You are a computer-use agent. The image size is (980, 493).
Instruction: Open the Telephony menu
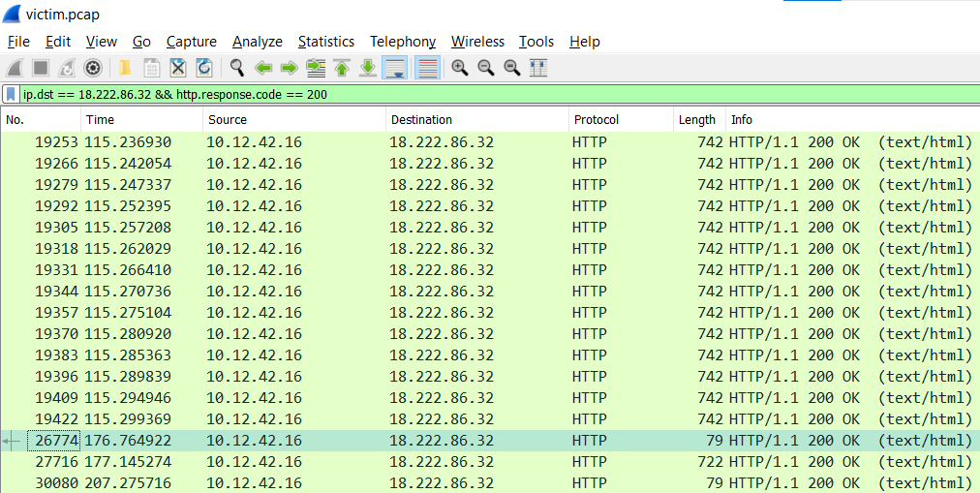[x=403, y=42]
